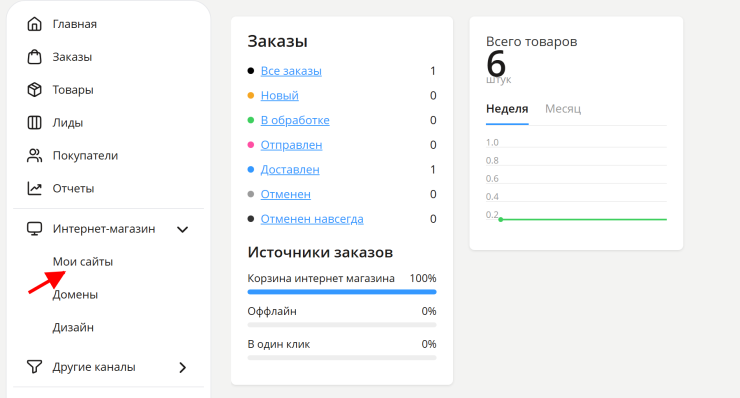Click the monitor icon beside Интернет-магазин
Viewport: 740px width, 398px height.
[x=34, y=229]
